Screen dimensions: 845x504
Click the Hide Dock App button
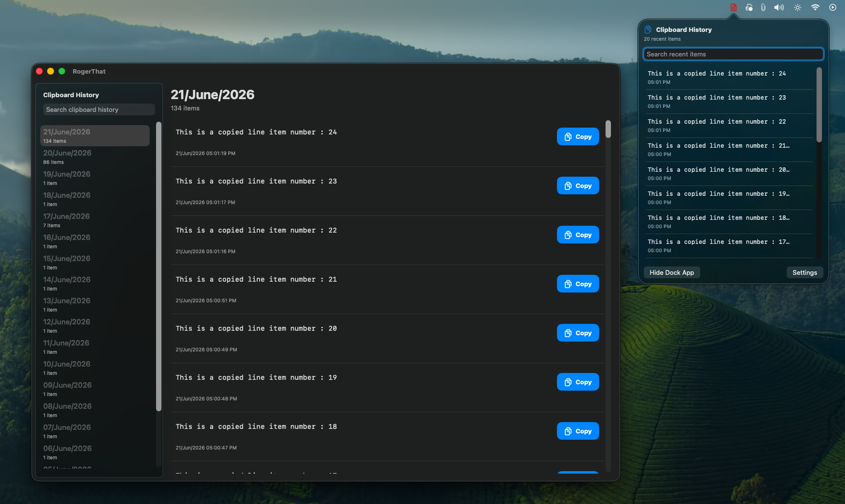pyautogui.click(x=672, y=272)
